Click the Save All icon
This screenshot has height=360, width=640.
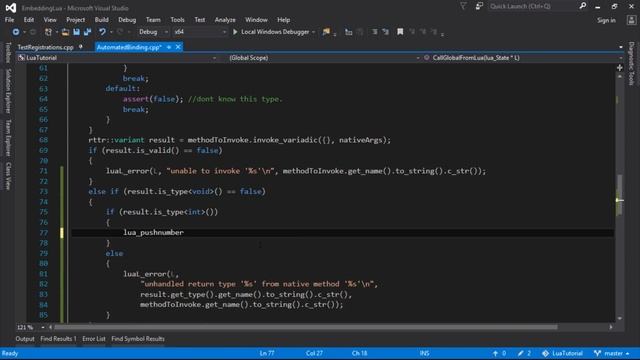pos(87,32)
